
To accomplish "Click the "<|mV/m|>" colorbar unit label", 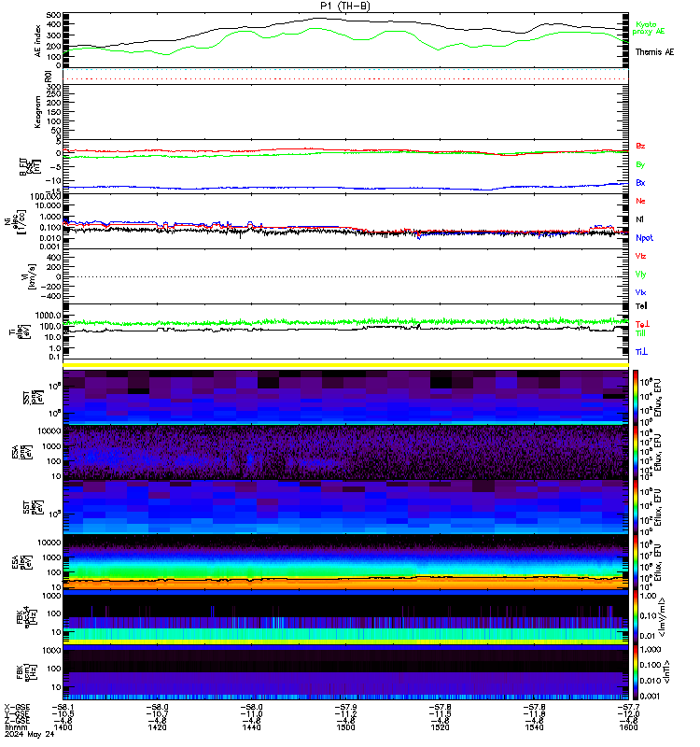I will 664,617.
